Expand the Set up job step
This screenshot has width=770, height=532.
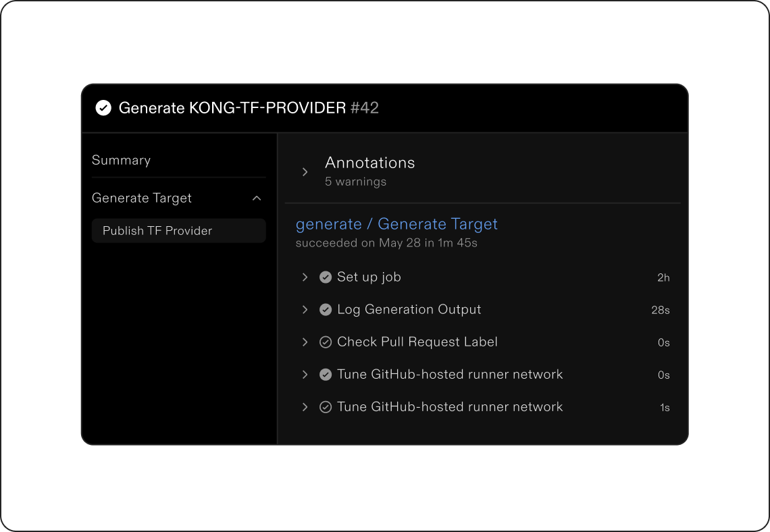point(305,277)
